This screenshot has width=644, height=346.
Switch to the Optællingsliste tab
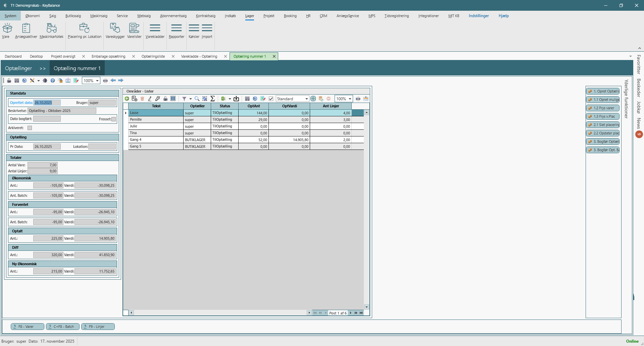pos(153,56)
